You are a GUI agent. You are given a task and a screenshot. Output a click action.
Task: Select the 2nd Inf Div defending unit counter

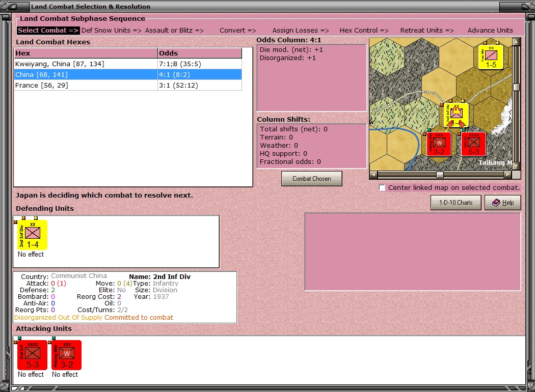(x=33, y=235)
